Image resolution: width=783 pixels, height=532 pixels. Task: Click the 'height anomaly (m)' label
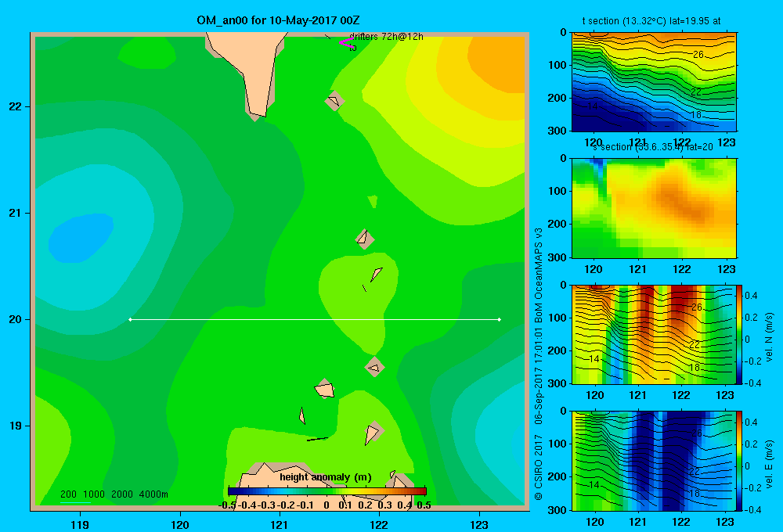coord(326,477)
